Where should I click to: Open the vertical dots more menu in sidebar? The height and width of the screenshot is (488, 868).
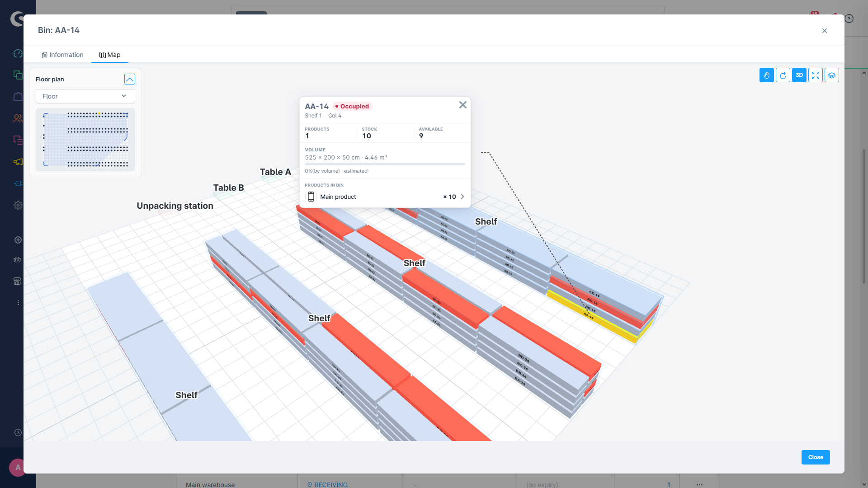coord(18,303)
